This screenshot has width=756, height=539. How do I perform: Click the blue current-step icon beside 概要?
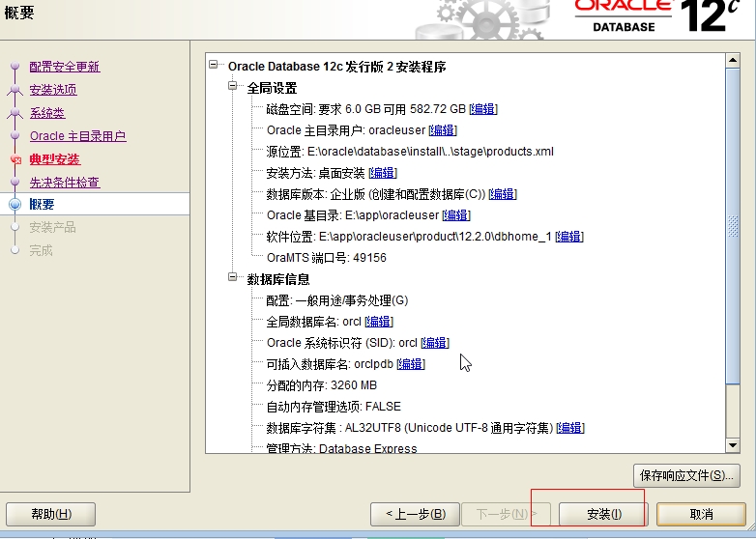15,204
